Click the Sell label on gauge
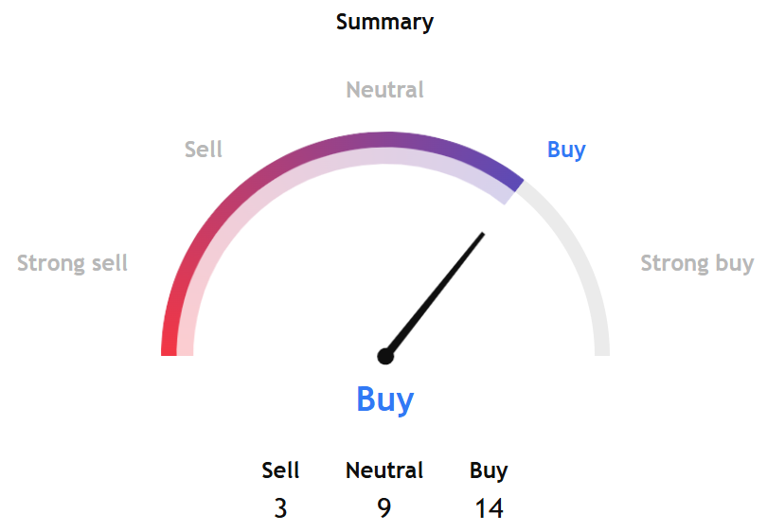Viewport: 767px width, 532px height. (204, 150)
